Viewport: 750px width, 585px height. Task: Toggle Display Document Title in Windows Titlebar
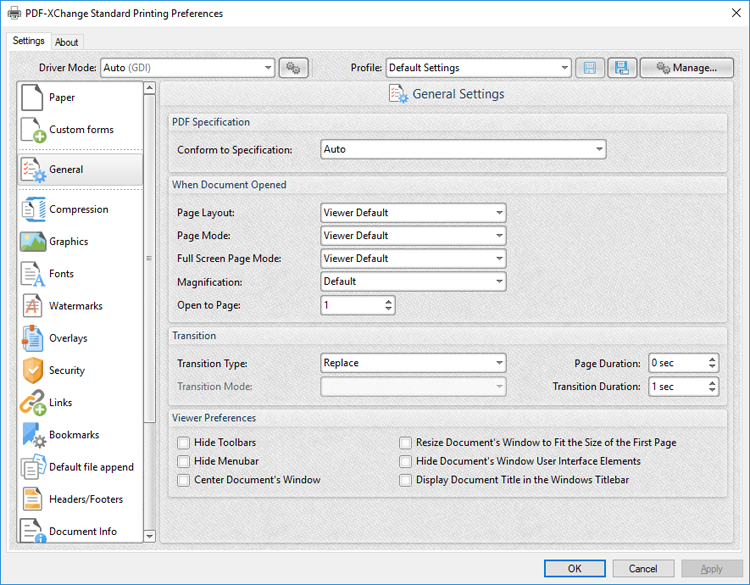pyautogui.click(x=405, y=480)
